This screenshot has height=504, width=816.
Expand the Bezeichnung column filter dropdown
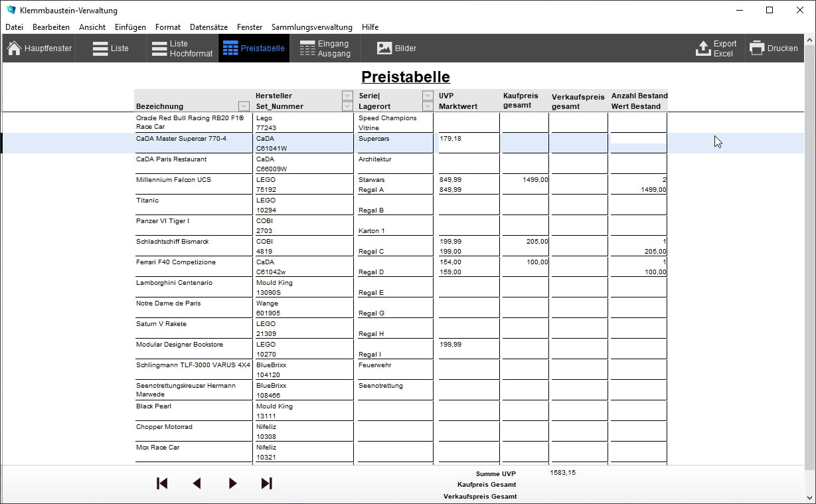point(244,106)
